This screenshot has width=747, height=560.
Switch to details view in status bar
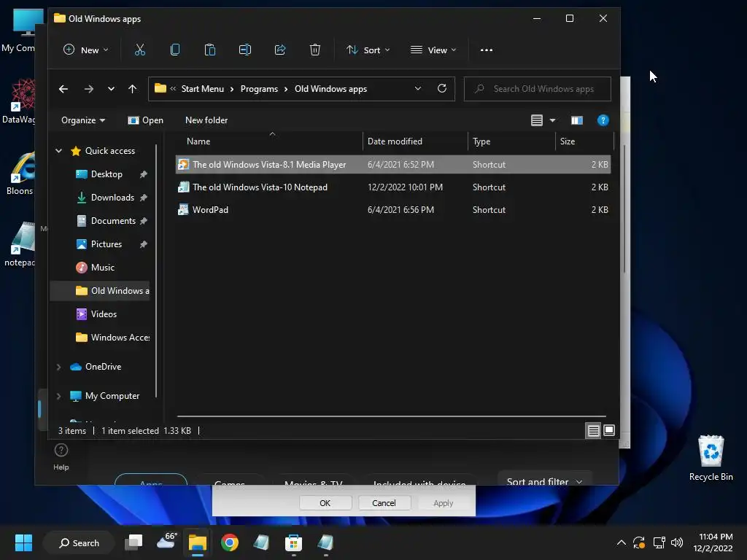(x=593, y=430)
